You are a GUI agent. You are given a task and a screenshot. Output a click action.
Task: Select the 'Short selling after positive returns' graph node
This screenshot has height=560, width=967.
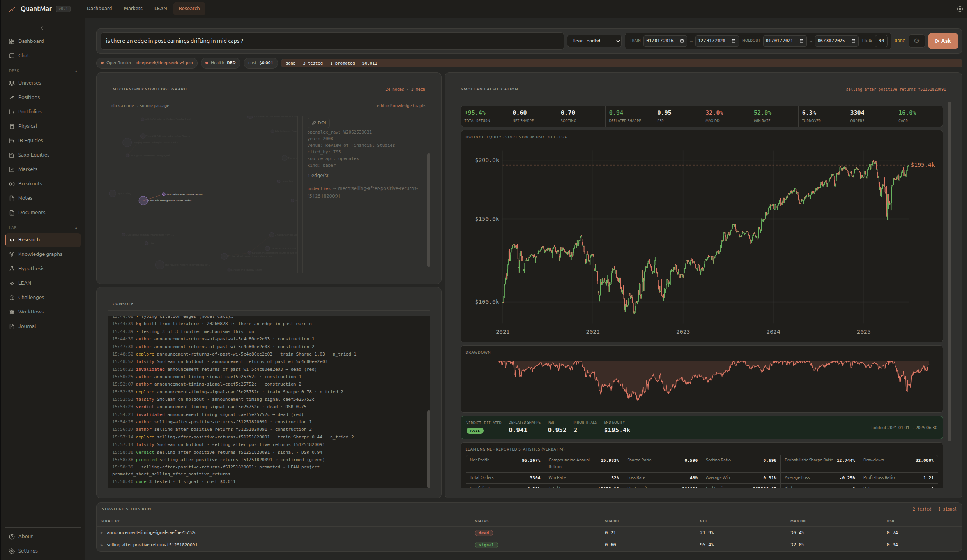(x=164, y=194)
